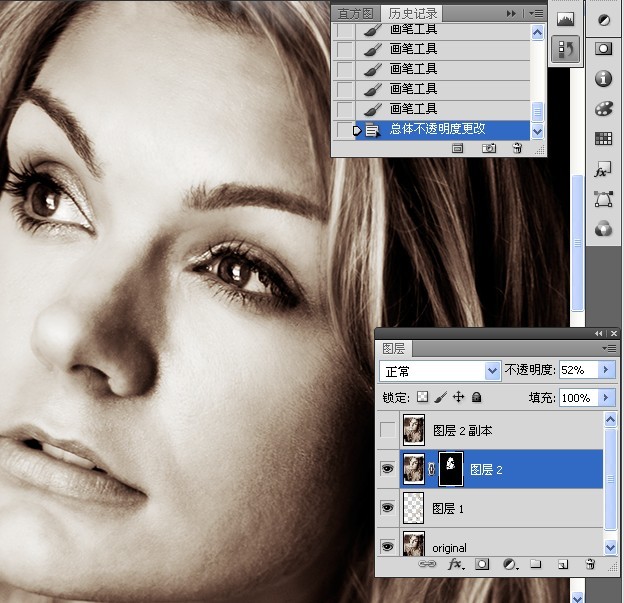The image size is (624, 603).
Task: Expand the 填充 fill slider arrow
Action: pos(606,397)
